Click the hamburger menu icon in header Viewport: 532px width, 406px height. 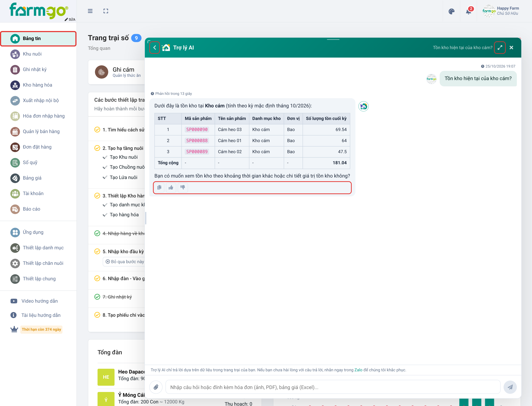(90, 11)
